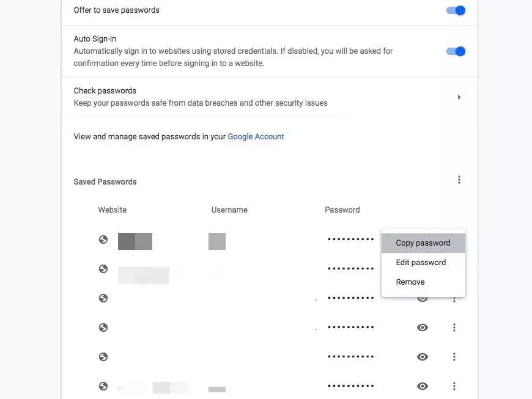
Task: Click Remove in the context menu
Action: point(410,282)
